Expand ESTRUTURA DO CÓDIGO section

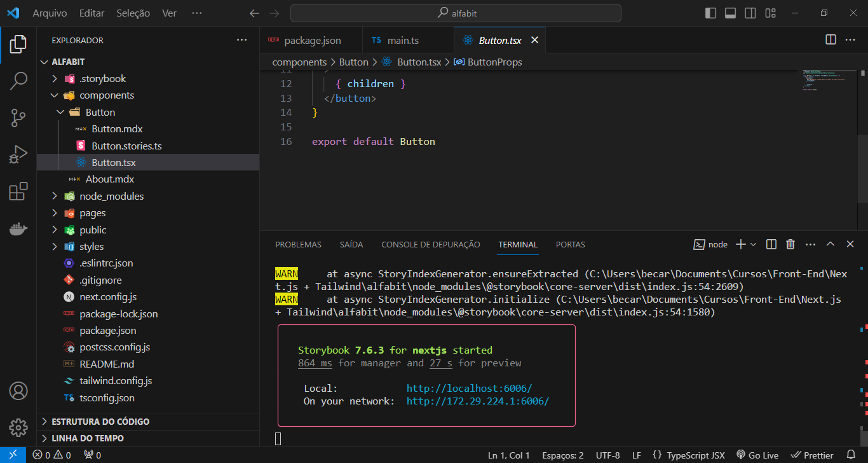(x=148, y=421)
